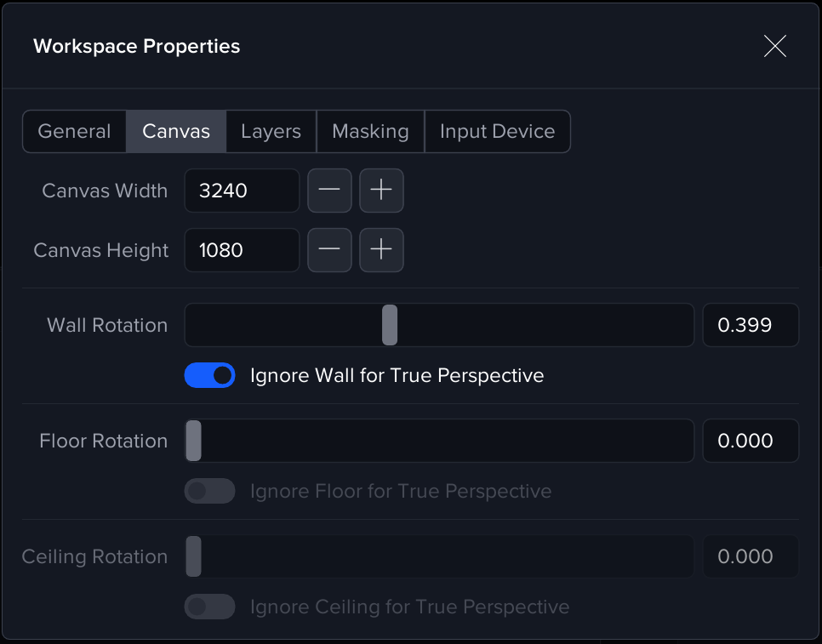Open the Layers tab
The image size is (822, 644).
pos(271,132)
